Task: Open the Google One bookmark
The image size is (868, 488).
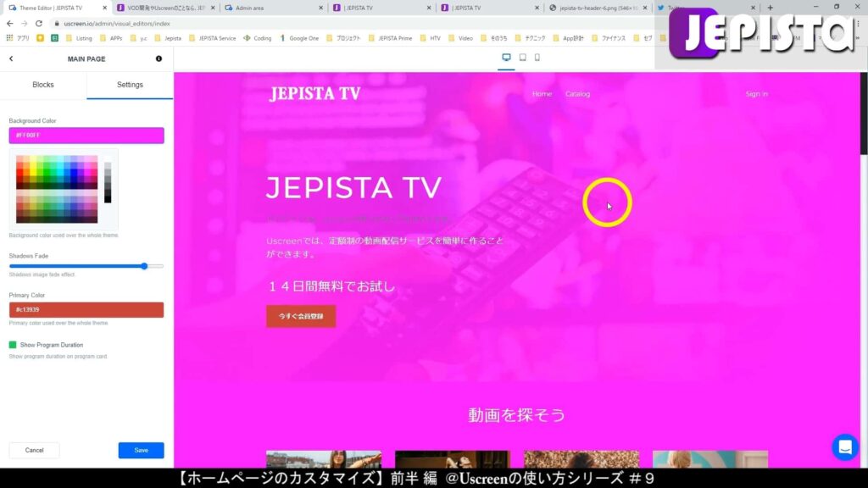Action: pyautogui.click(x=299, y=38)
